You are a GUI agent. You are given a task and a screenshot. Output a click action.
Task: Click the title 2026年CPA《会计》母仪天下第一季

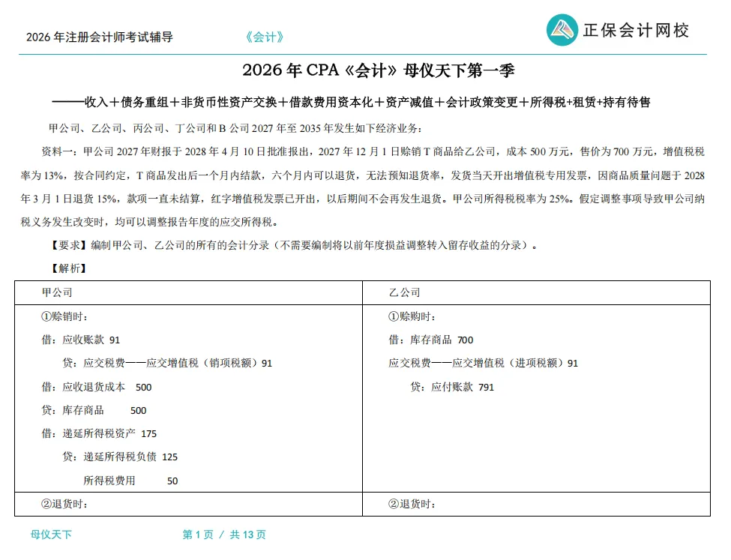(x=378, y=70)
